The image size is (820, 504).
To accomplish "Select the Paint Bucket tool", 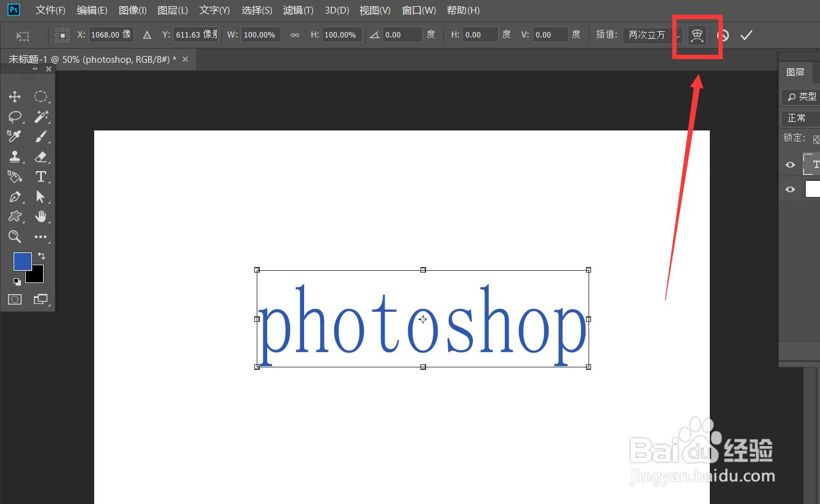I will (x=15, y=177).
